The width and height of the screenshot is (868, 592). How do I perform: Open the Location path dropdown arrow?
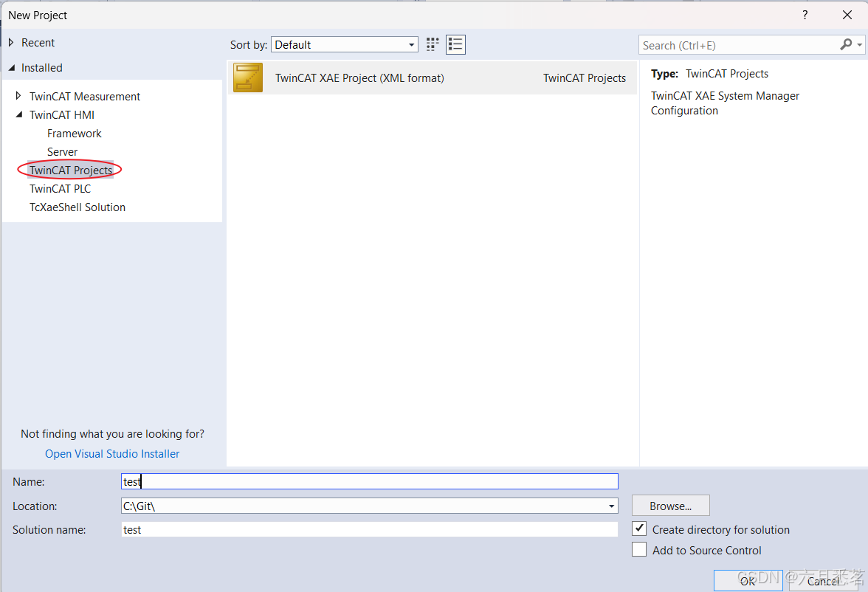pyautogui.click(x=611, y=506)
